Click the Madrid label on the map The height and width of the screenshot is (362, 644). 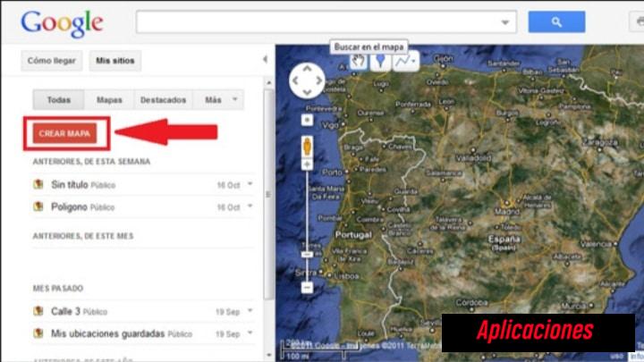point(507,212)
